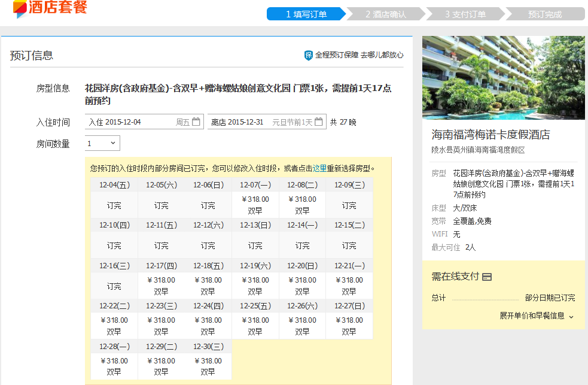The width and height of the screenshot is (588, 385).
Task: Select the 12-30(三) date price cell
Action: [208, 366]
